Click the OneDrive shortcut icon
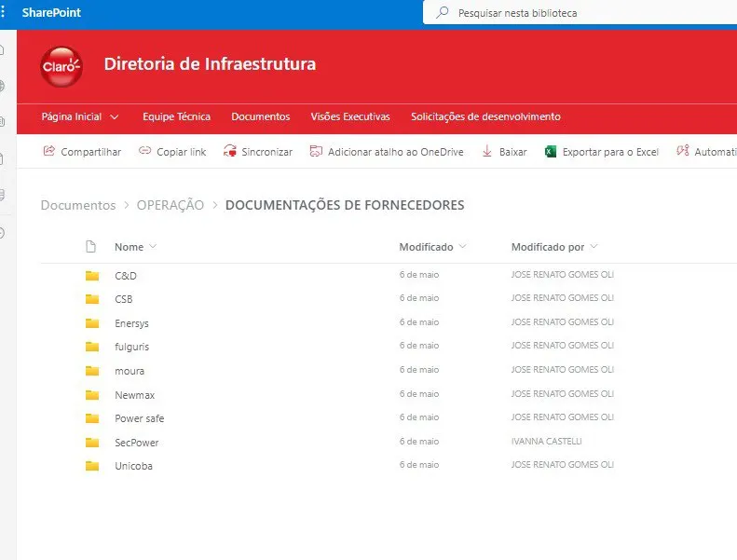Viewport: 737px width, 560px height. click(316, 151)
